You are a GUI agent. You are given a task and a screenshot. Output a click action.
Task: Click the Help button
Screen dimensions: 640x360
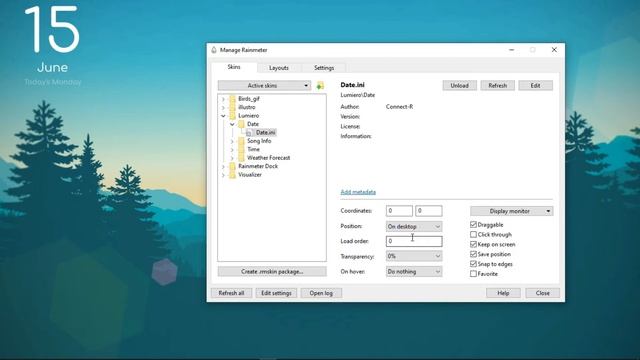point(503,293)
